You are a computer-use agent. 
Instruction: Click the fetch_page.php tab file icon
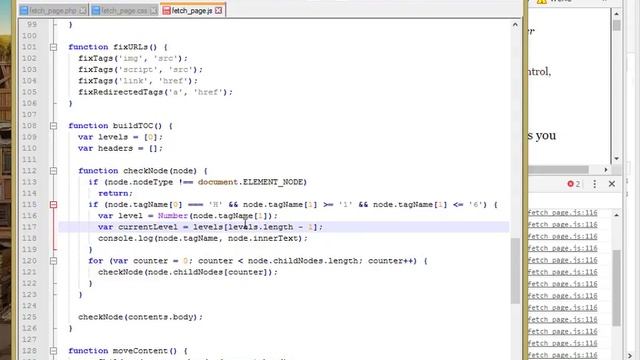click(x=24, y=11)
